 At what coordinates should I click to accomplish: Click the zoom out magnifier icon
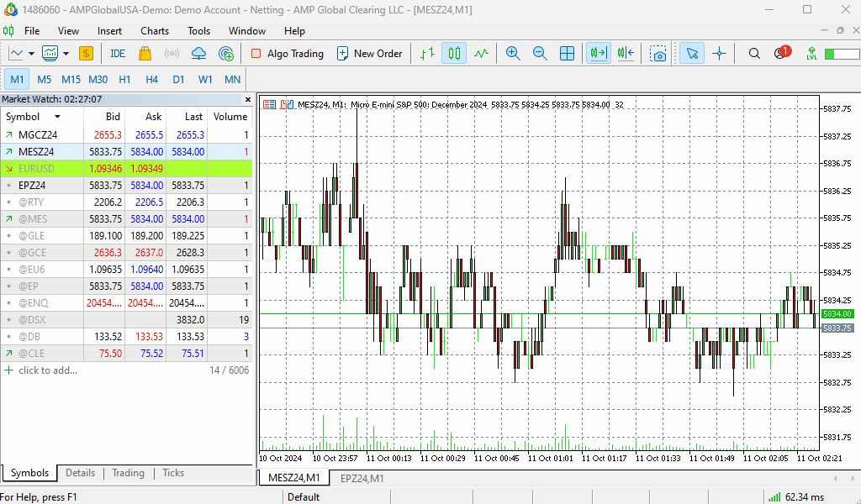540,54
